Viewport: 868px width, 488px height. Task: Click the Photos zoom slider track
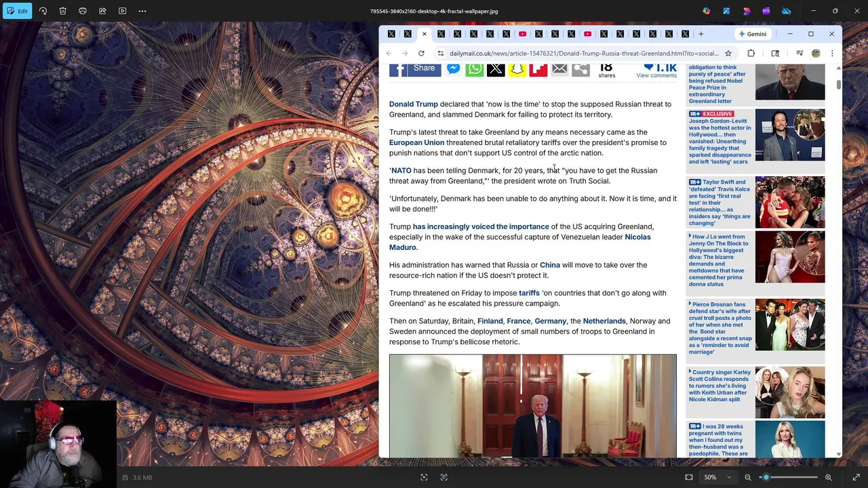pos(790,477)
